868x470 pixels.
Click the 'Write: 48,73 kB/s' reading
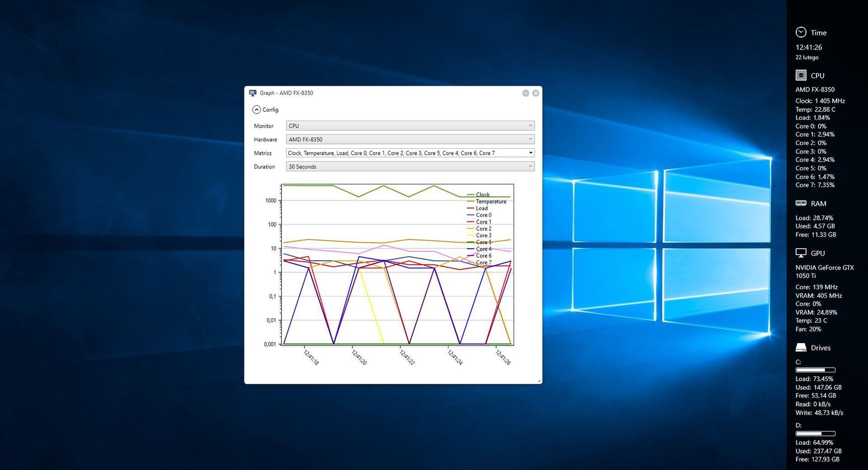820,413
